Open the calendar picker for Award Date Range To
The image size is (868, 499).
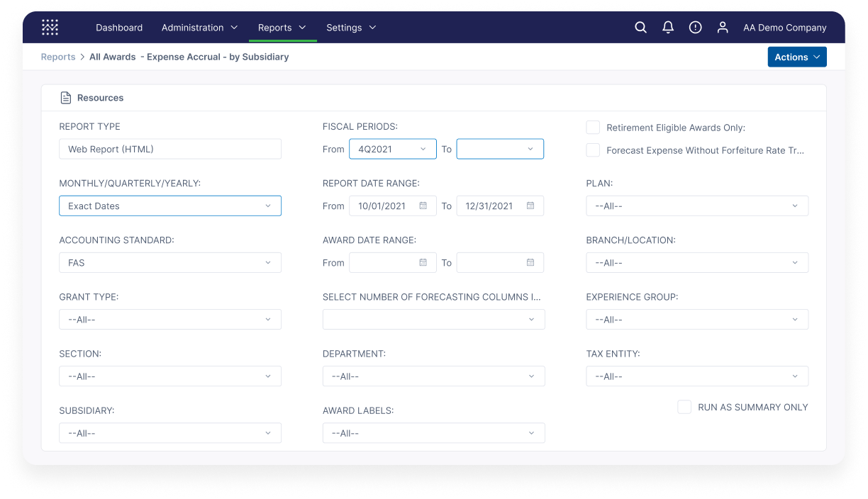529,262
